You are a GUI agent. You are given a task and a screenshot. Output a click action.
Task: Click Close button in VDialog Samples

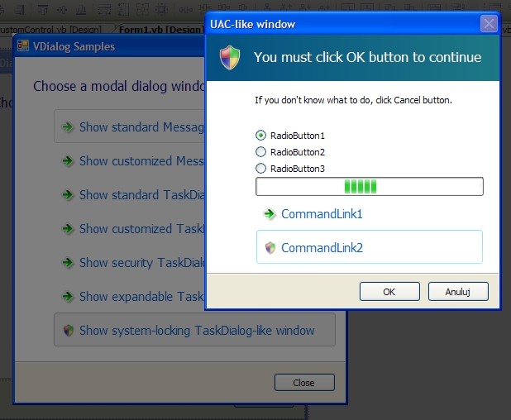click(x=304, y=382)
